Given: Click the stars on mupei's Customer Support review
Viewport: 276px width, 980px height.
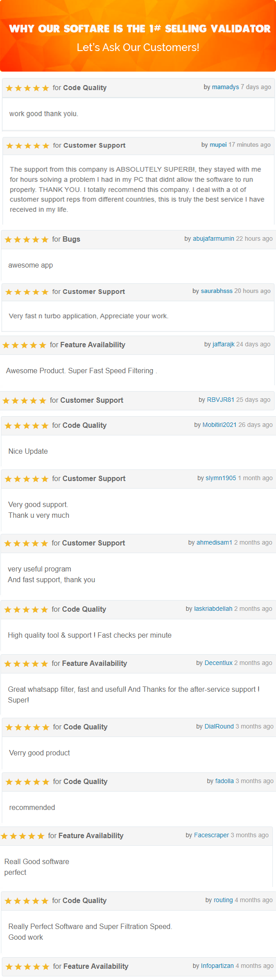Looking at the screenshot, I should coord(28,146).
